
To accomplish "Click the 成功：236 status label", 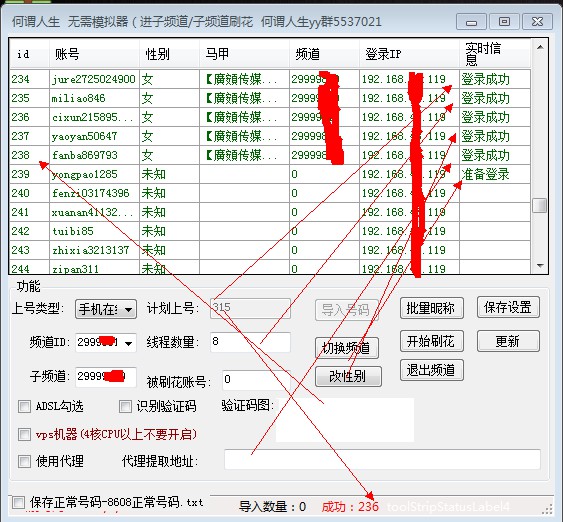I will pos(350,507).
